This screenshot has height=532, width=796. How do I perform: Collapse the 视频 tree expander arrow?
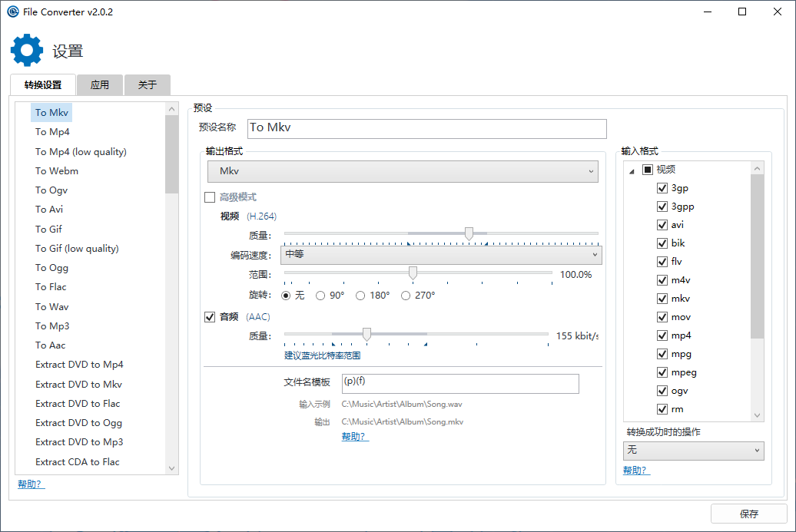pyautogui.click(x=632, y=170)
